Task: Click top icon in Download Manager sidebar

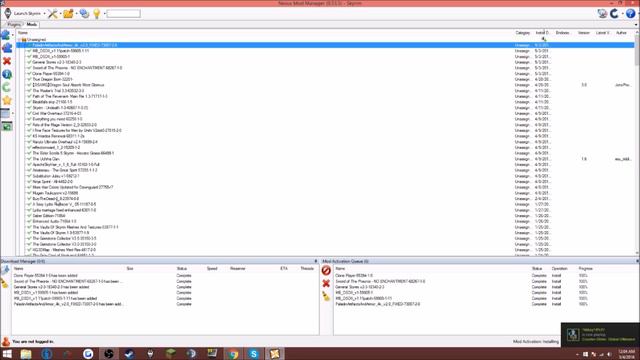Action: tap(5, 270)
